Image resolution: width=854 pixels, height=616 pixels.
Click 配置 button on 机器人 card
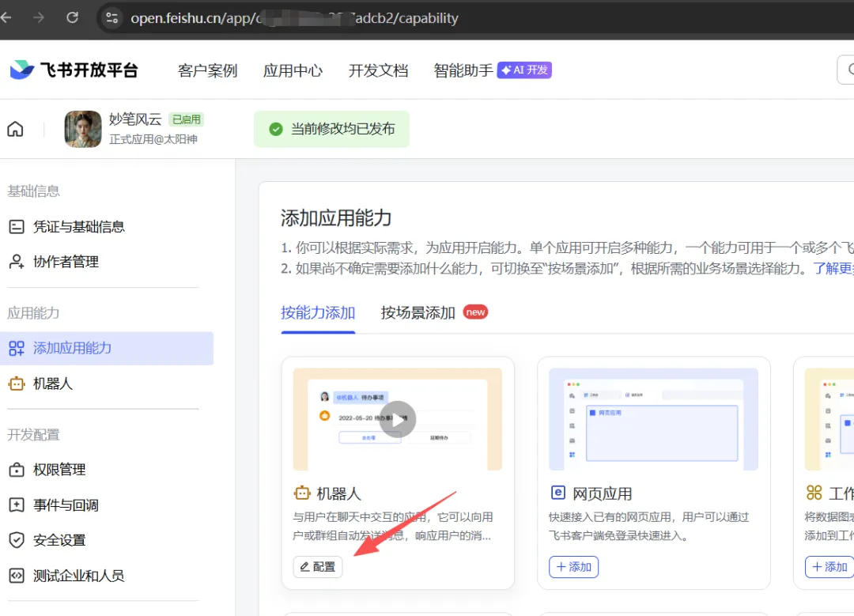click(x=318, y=567)
